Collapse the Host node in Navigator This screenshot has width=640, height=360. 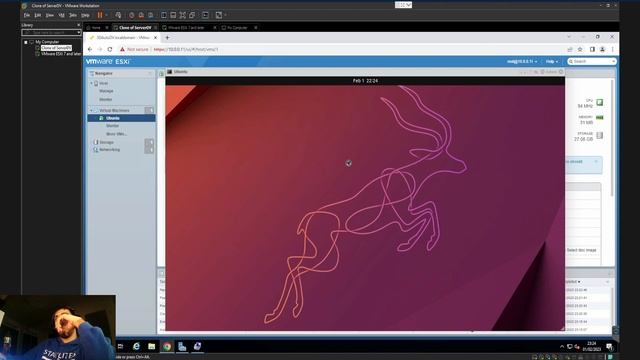point(91,83)
